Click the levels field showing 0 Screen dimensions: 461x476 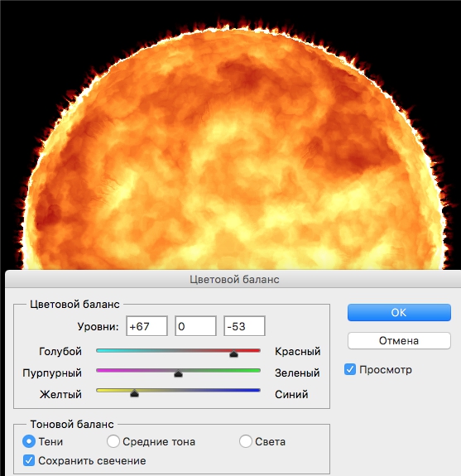click(195, 326)
